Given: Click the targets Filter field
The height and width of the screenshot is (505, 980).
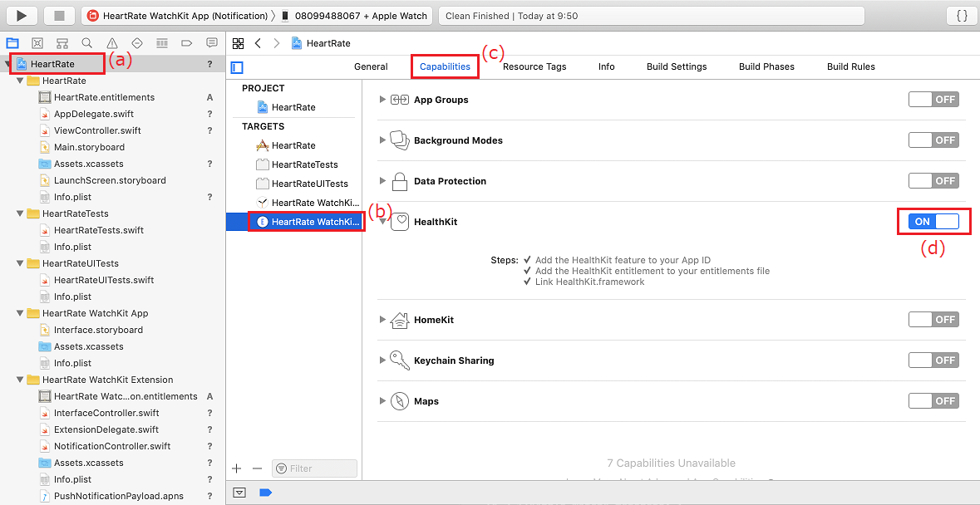Looking at the screenshot, I should pyautogui.click(x=315, y=468).
